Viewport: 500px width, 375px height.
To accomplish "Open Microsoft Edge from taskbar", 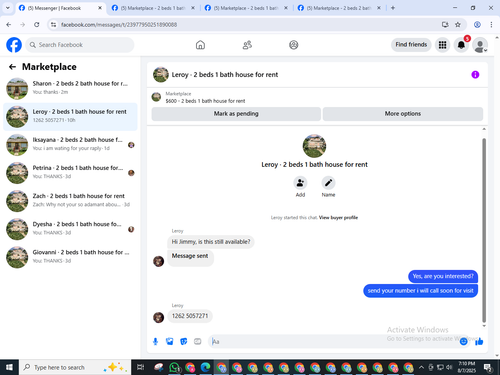I will [x=206, y=367].
